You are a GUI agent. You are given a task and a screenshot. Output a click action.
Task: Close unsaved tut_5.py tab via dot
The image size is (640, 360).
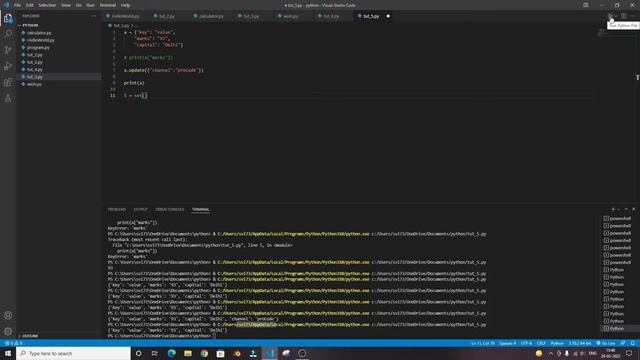[388, 16]
